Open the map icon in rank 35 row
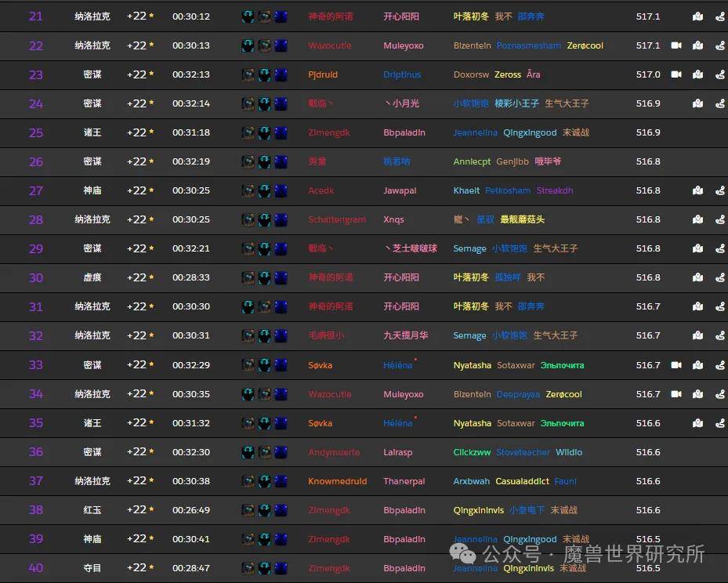Screen dimensions: 728x583 [x=697, y=423]
